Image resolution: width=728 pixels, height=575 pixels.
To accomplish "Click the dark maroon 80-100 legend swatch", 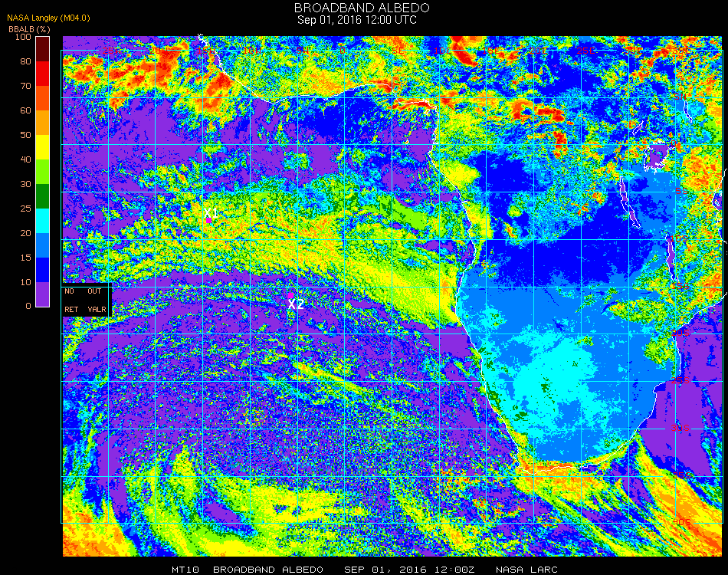I will click(x=43, y=49).
